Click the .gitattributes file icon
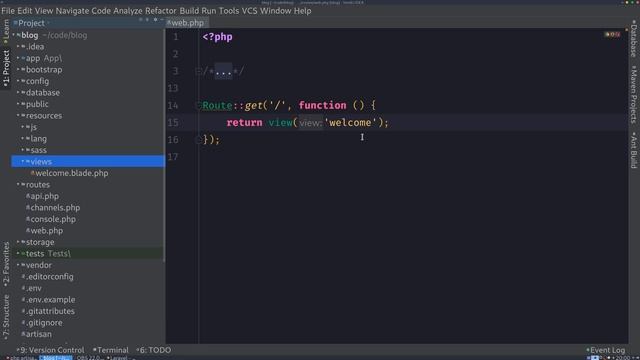This screenshot has width=640, height=360. point(23,311)
